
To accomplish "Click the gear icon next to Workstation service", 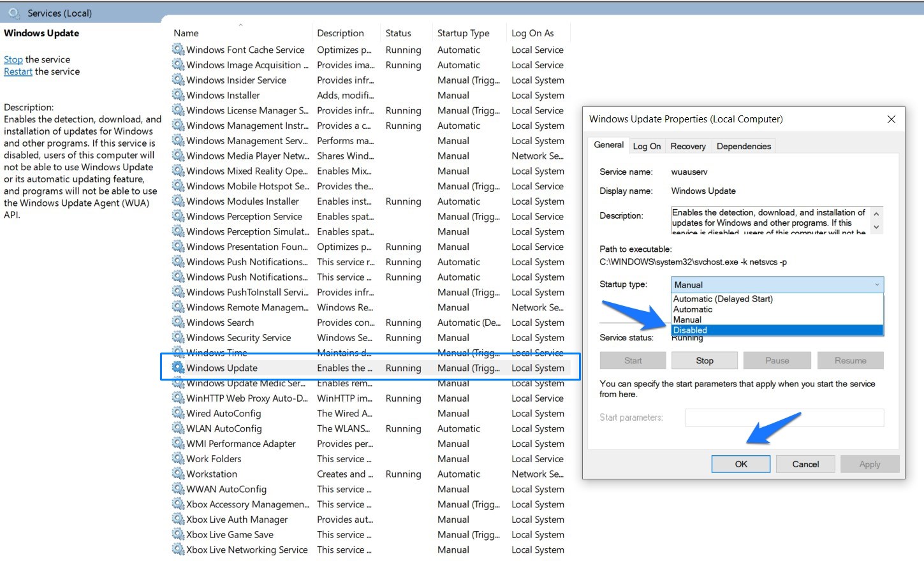I will [178, 474].
